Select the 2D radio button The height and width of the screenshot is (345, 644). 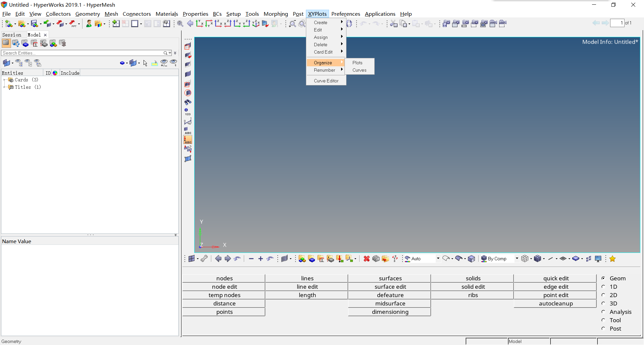tap(603, 295)
